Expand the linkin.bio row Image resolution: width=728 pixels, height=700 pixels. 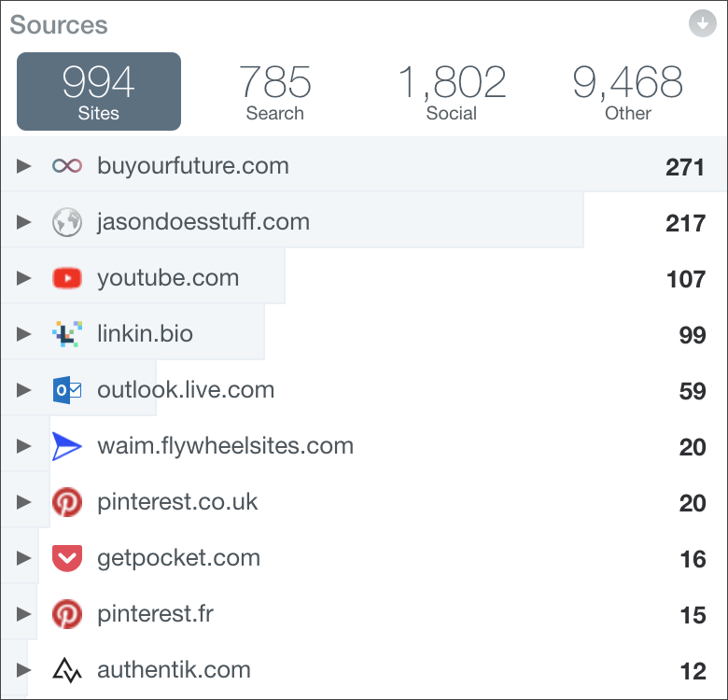[x=23, y=334]
